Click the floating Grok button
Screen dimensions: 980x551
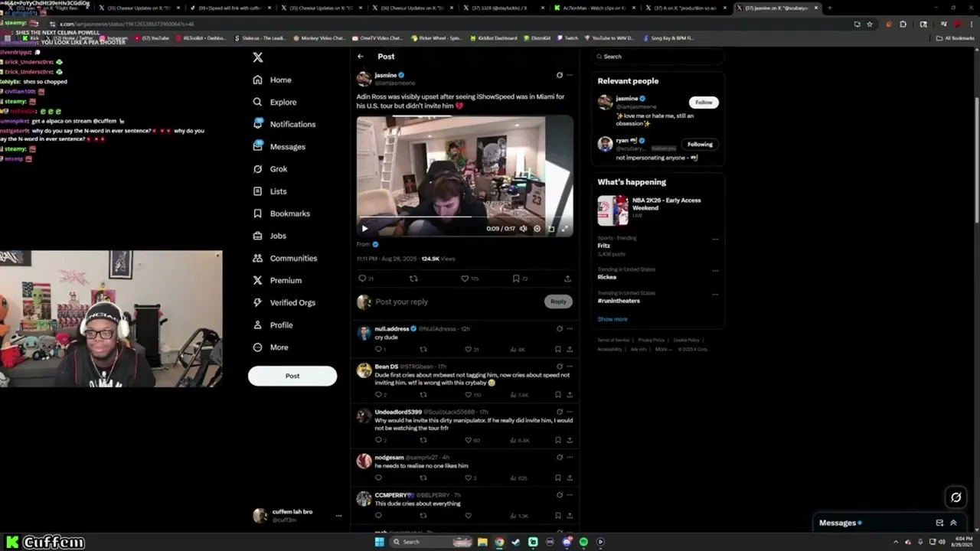click(x=955, y=497)
